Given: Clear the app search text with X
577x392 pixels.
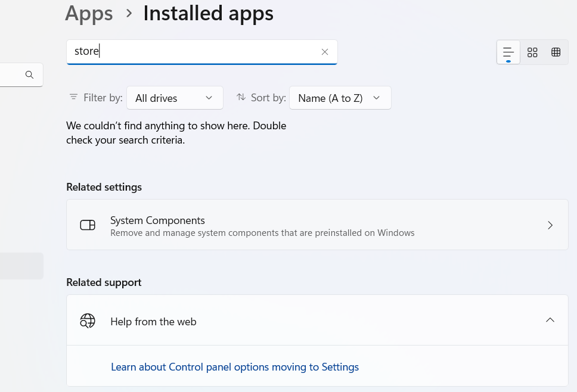Looking at the screenshot, I should [325, 52].
